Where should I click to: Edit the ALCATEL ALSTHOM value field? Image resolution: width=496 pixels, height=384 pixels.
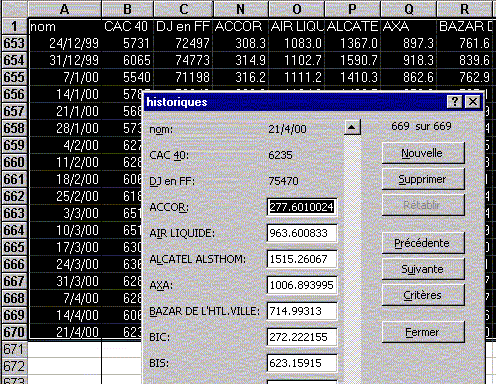(302, 259)
